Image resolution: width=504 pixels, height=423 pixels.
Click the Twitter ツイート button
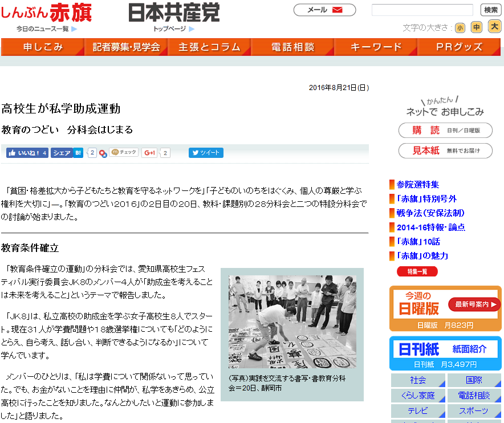click(x=206, y=153)
